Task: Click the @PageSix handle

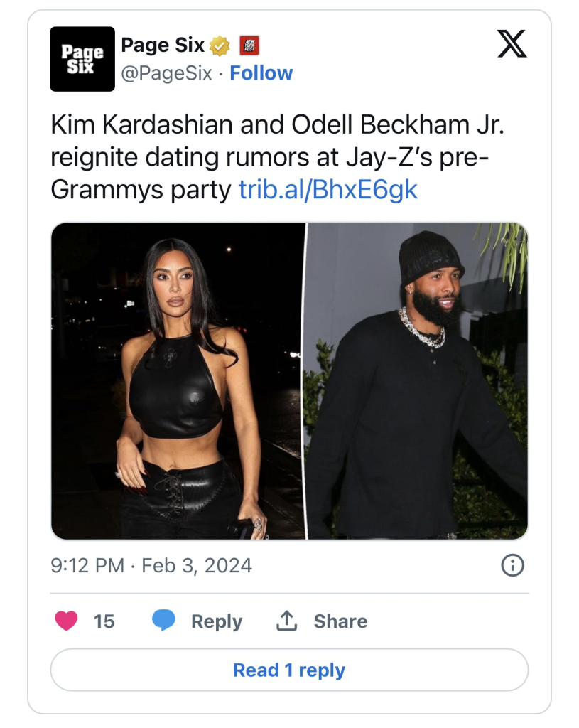Action: tap(166, 73)
